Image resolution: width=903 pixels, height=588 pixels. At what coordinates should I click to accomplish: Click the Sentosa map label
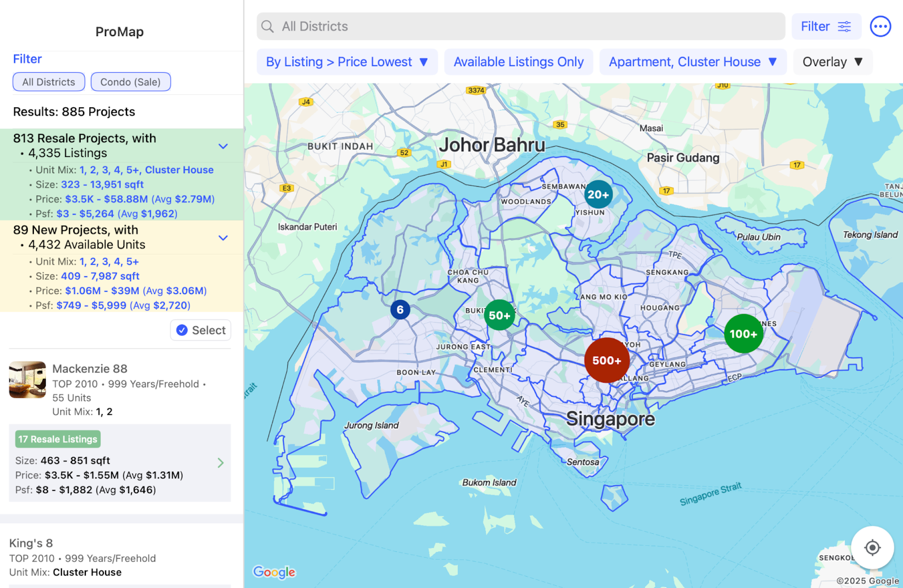click(583, 462)
